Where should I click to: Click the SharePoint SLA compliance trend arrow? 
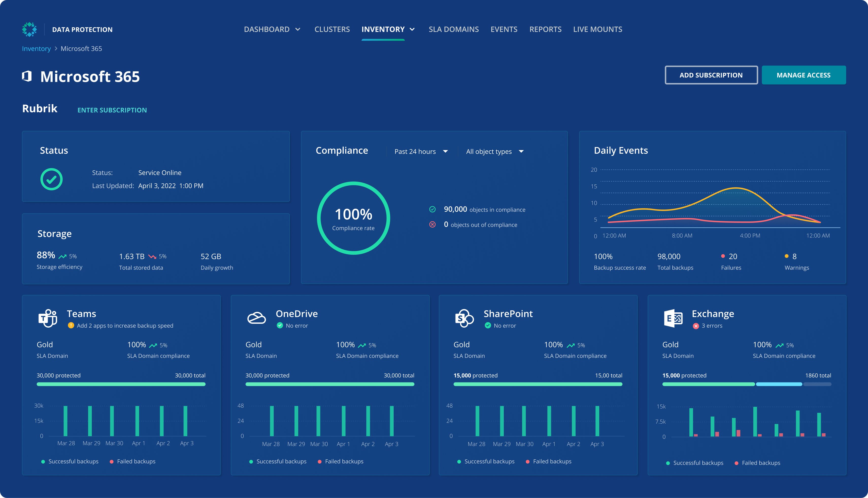coord(571,345)
